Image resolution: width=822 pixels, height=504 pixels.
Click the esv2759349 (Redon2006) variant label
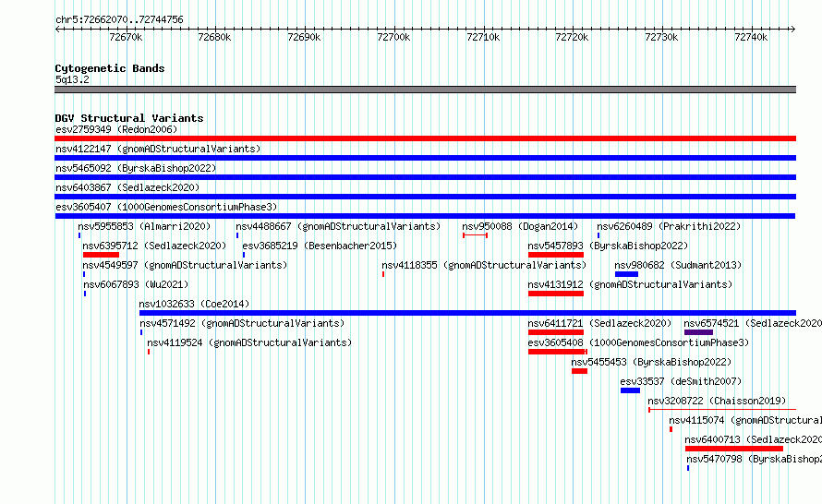click(116, 129)
